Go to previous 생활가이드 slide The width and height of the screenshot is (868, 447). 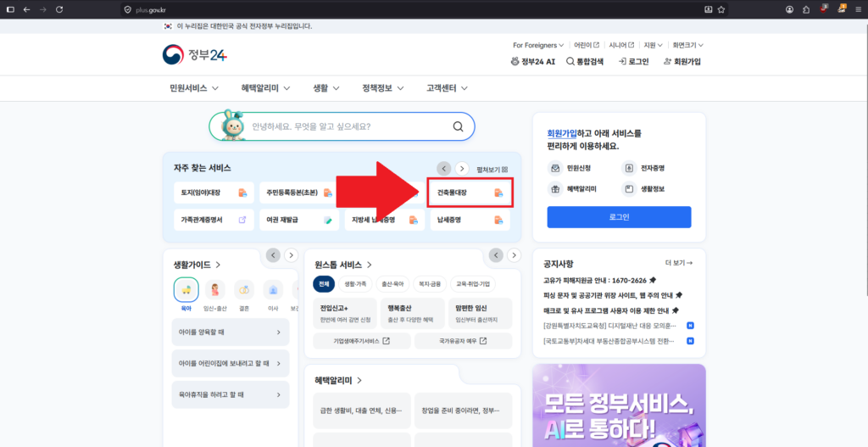pos(273,254)
